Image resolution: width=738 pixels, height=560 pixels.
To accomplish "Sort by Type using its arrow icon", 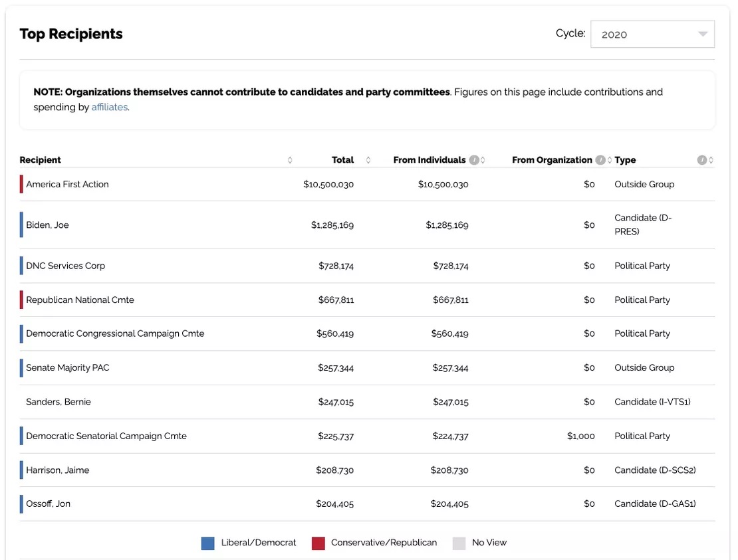I will pyautogui.click(x=711, y=160).
